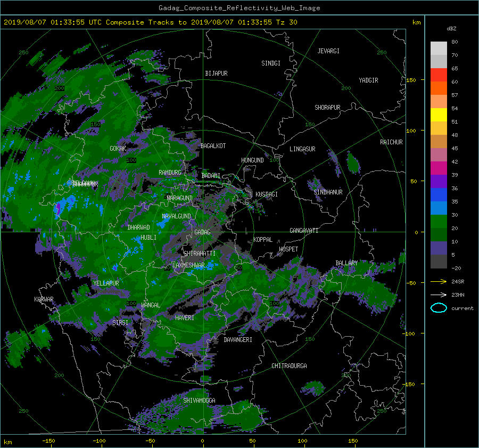Image resolution: width=479 pixels, height=448 pixels.
Task: Pick the purple 36-39 dBZ legend swatch
Action: 439,181
